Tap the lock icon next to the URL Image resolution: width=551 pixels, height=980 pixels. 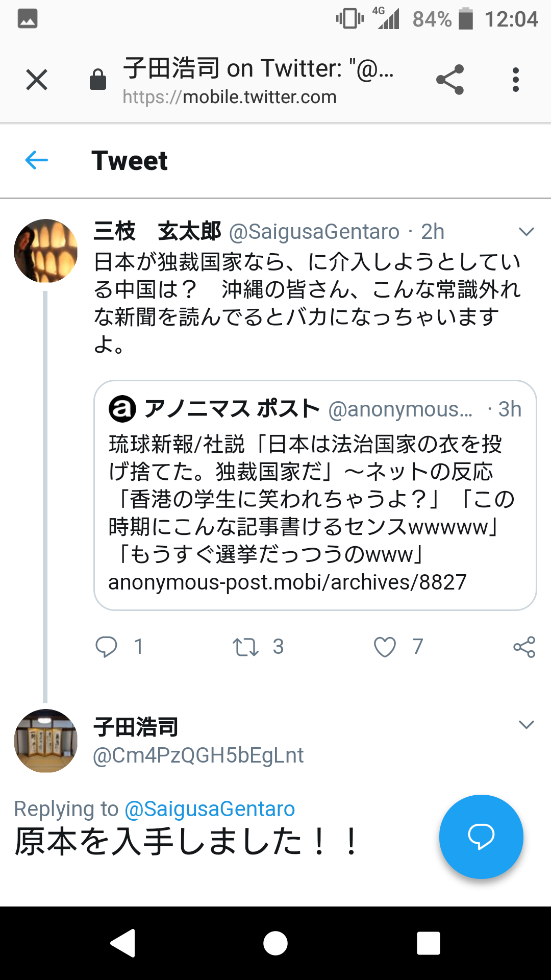pyautogui.click(x=98, y=80)
